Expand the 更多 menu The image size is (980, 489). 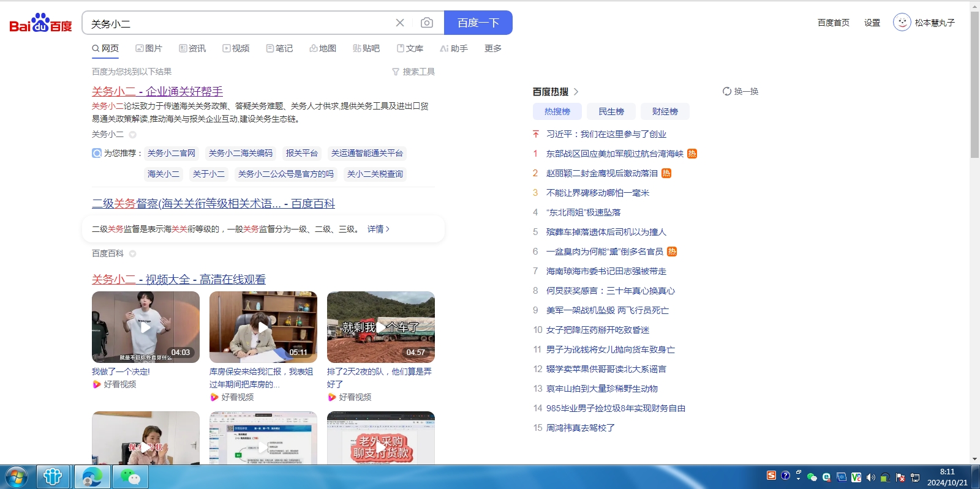click(x=493, y=48)
